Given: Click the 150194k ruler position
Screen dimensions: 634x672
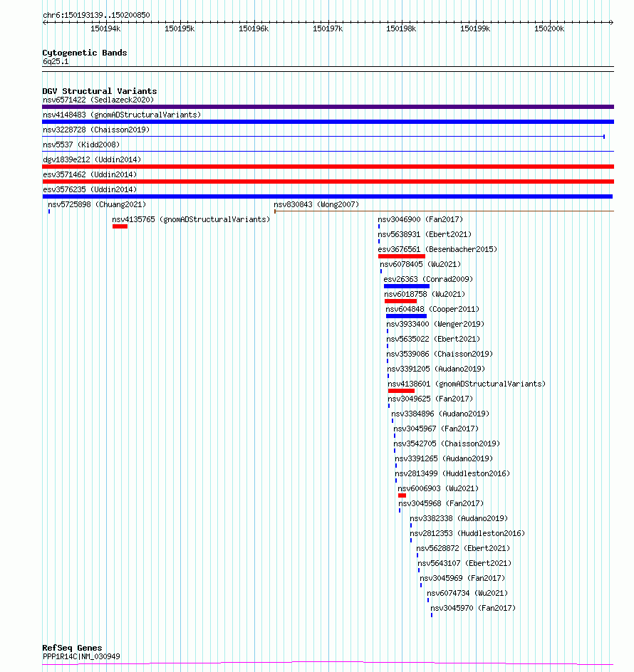Looking at the screenshot, I should point(105,28).
